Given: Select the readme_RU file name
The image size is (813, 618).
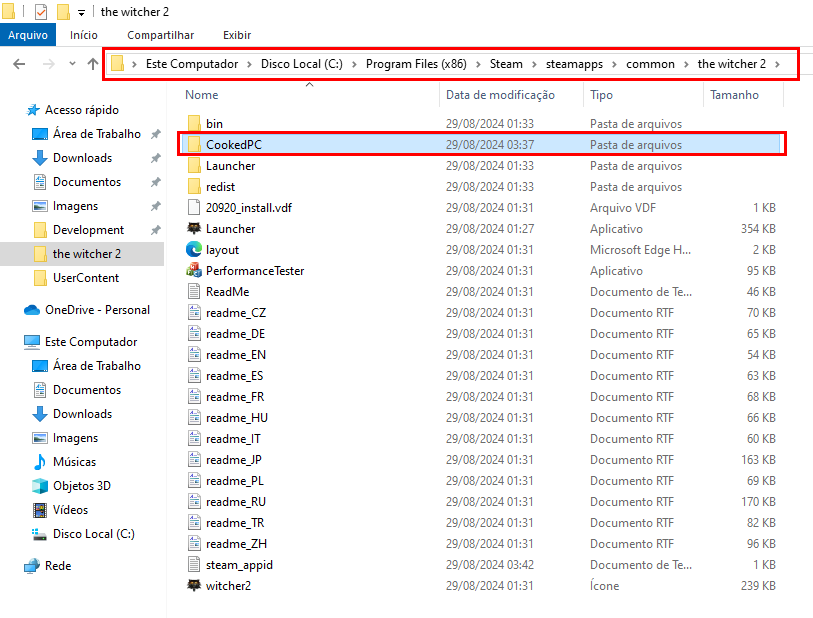Looking at the screenshot, I should click(236, 502).
